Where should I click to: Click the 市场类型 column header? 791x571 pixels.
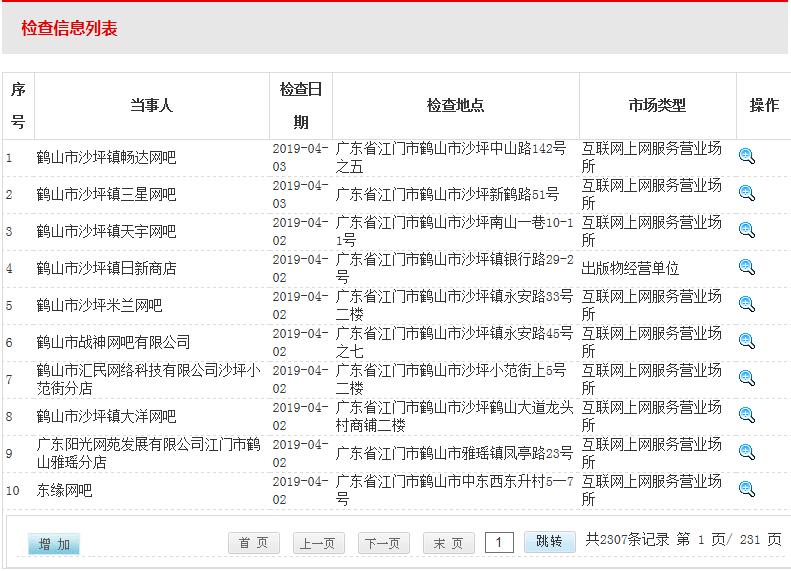coord(657,105)
